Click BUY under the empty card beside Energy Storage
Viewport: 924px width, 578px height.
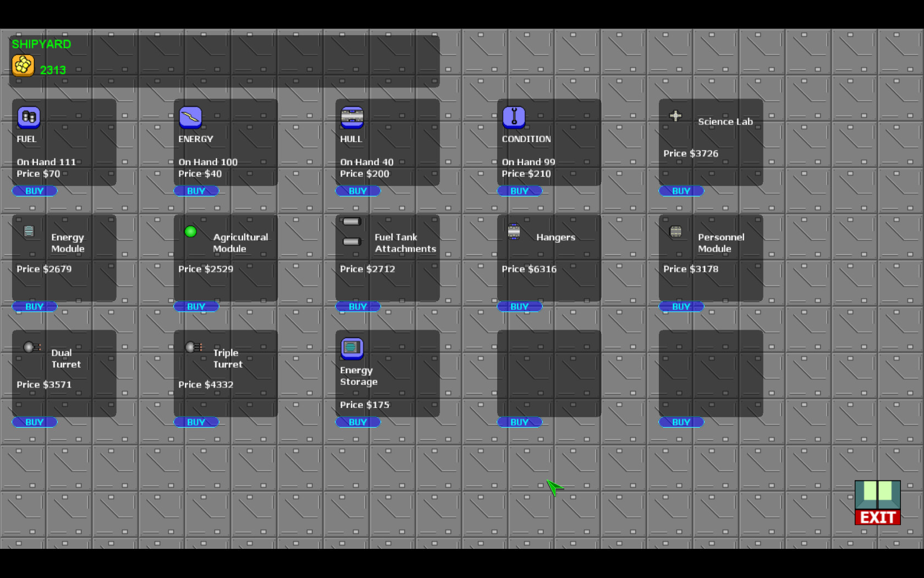pyautogui.click(x=520, y=422)
